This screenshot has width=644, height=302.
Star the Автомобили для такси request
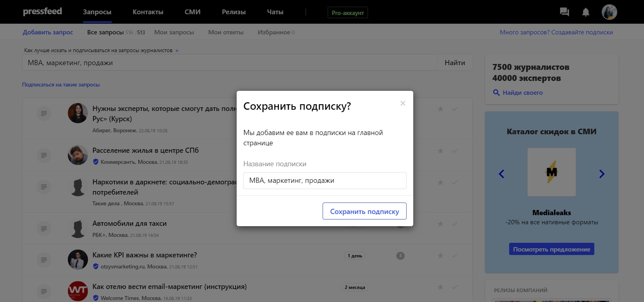click(441, 224)
